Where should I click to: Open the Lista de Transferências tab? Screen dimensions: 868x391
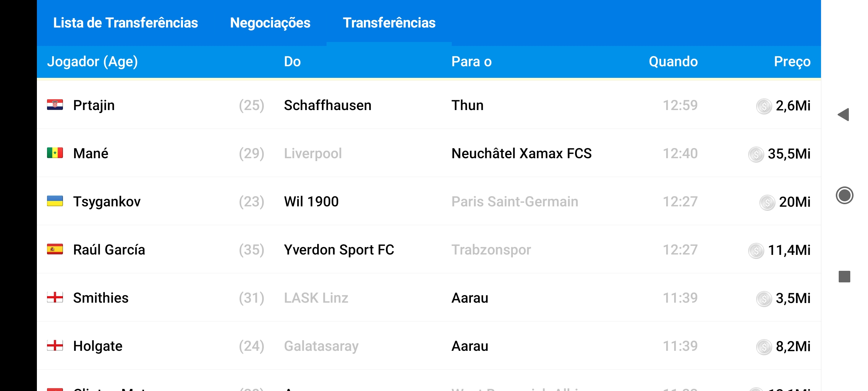click(125, 23)
